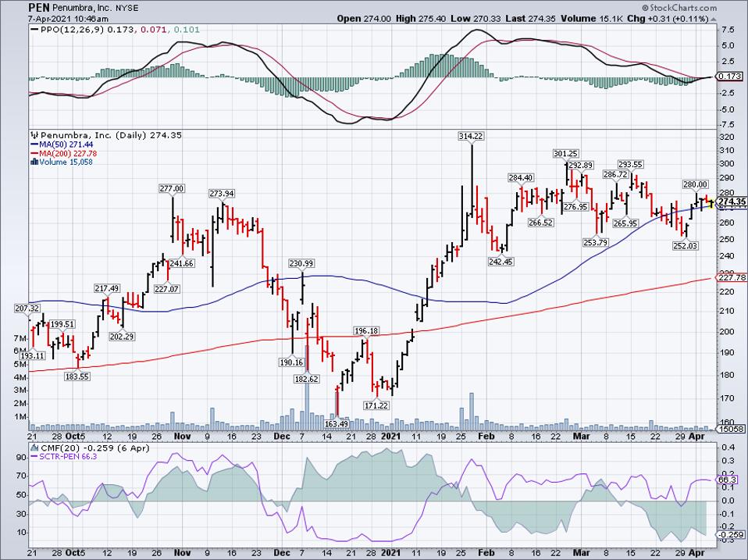Click the 266.52 low price label
The height and width of the screenshot is (560, 748).
(540, 223)
